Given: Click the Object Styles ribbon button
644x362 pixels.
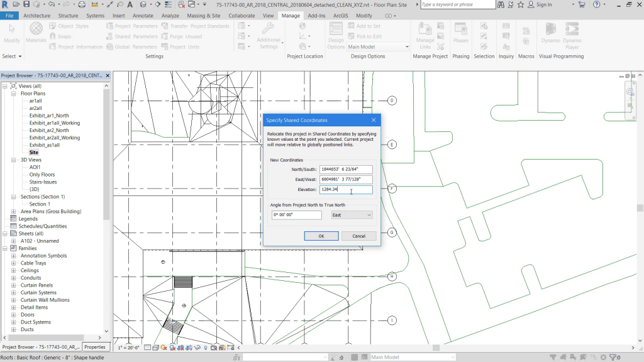Looking at the screenshot, I should pos(69,26).
